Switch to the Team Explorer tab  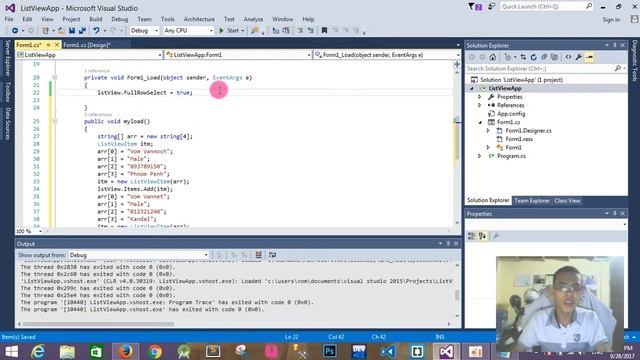coord(531,200)
